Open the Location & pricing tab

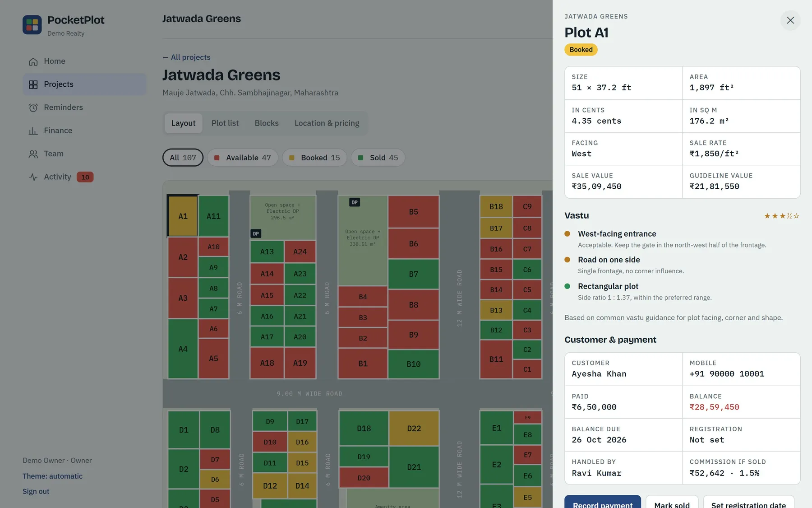point(327,123)
